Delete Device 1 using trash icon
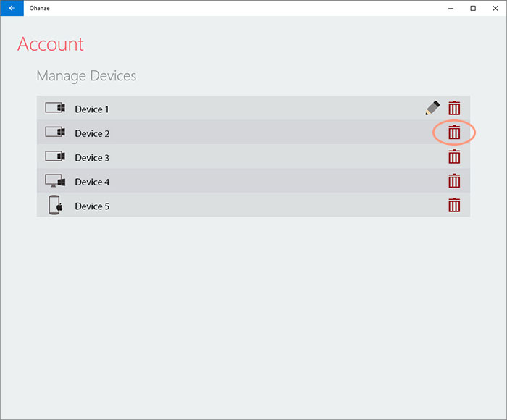The width and height of the screenshot is (507, 420). point(454,108)
